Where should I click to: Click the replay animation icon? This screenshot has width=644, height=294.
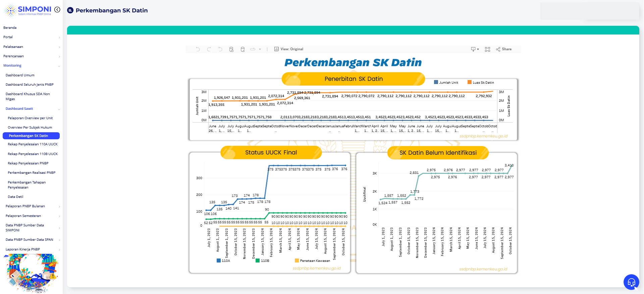[253, 49]
